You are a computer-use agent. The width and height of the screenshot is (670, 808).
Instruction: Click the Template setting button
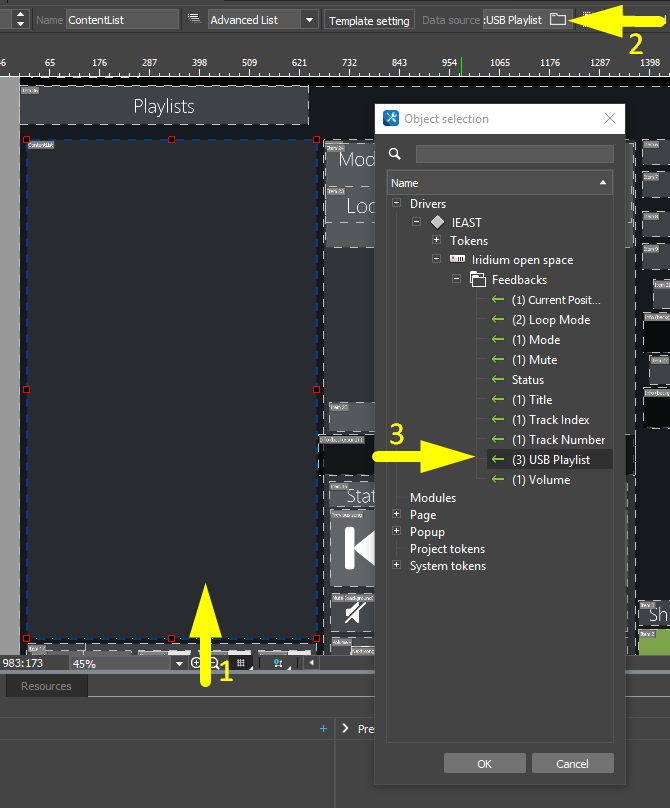(x=369, y=20)
